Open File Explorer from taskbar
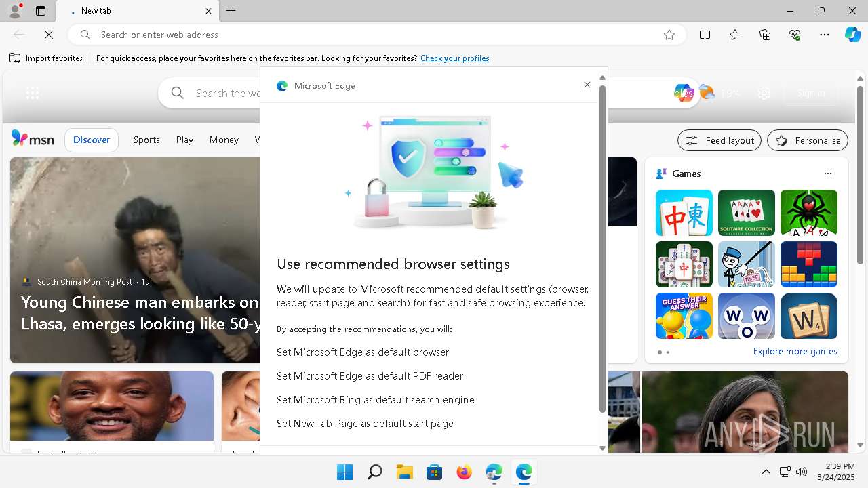This screenshot has height=488, width=868. point(404,472)
